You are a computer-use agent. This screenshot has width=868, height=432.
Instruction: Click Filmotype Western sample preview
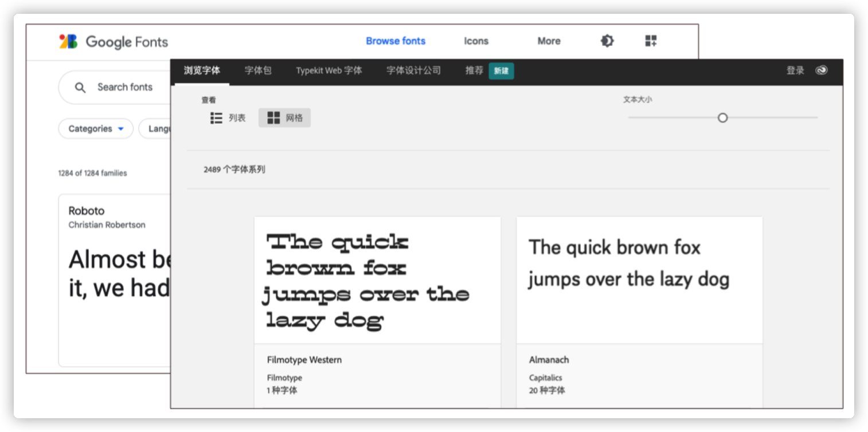click(x=365, y=282)
